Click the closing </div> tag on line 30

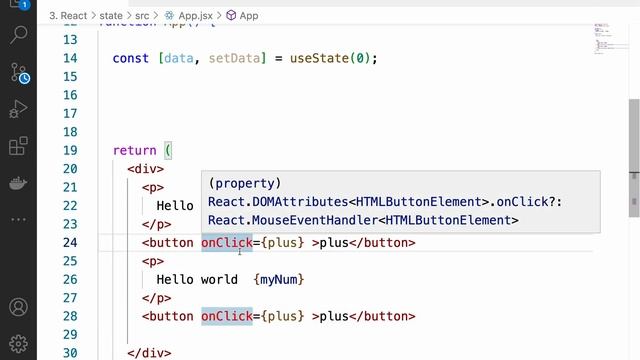(x=149, y=353)
